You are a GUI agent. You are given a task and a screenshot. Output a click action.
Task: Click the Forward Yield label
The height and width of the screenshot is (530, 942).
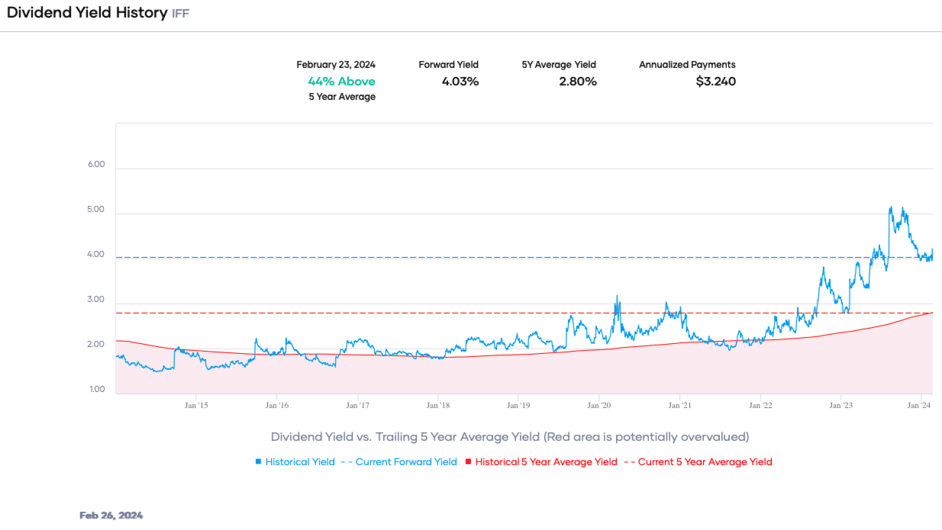(x=448, y=65)
